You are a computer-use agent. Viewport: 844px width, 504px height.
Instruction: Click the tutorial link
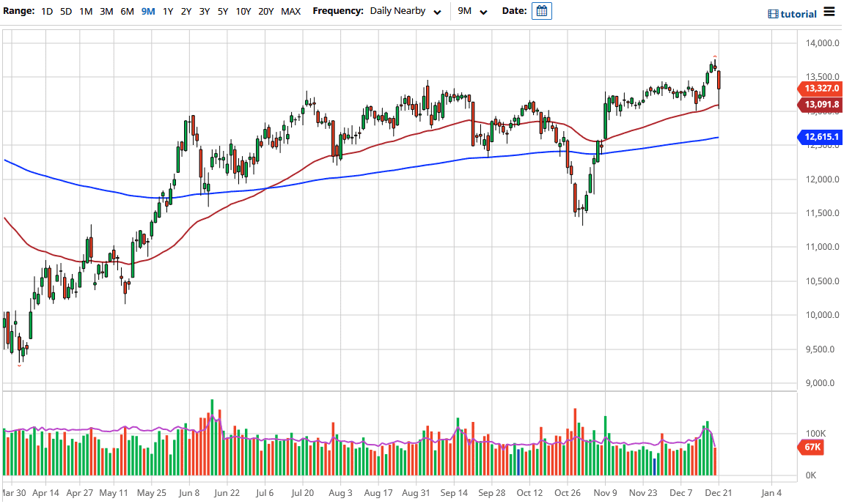[x=799, y=12]
